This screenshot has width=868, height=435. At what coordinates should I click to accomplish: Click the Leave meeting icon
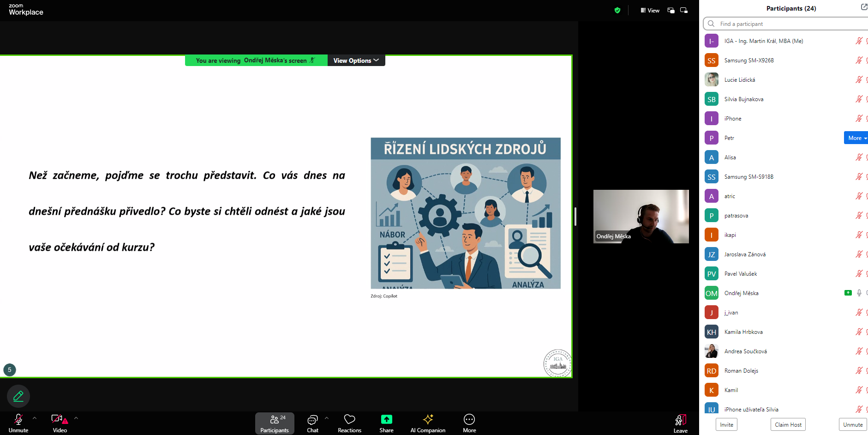[x=681, y=420]
